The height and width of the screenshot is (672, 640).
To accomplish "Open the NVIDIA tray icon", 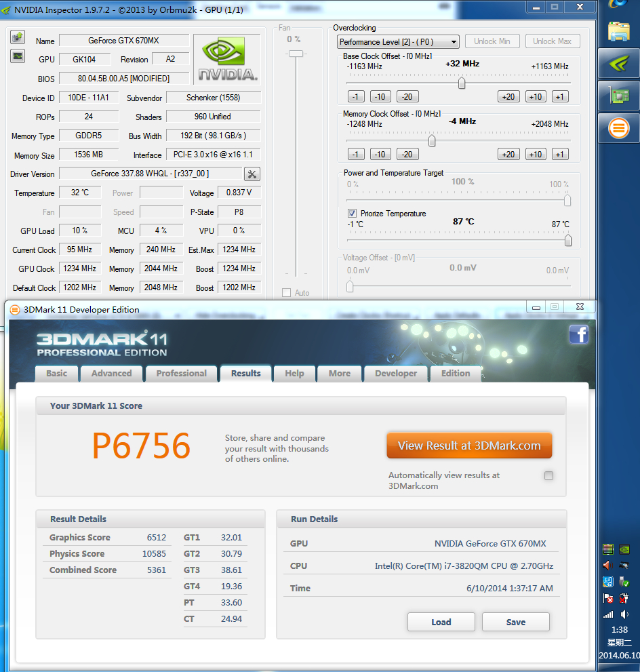I will [x=624, y=549].
